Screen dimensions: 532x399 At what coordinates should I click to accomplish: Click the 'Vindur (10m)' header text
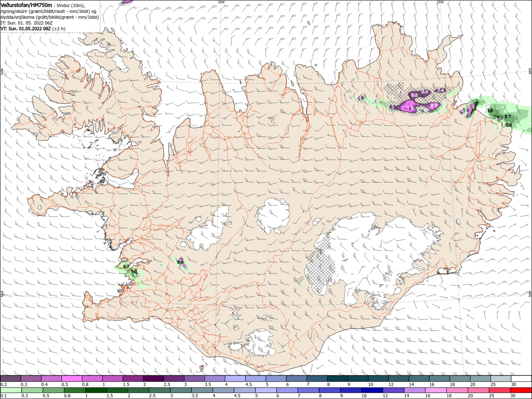[71, 5]
